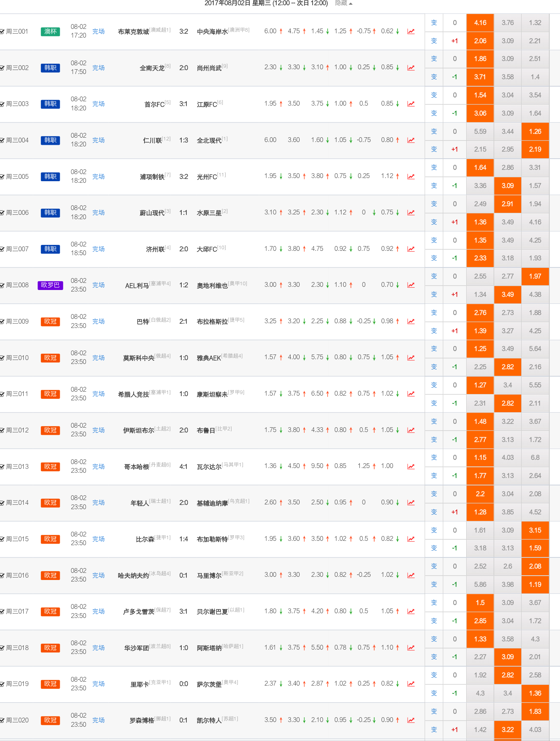Open the odds trend chart for 周三008
This screenshot has width=560, height=741.
(x=411, y=285)
